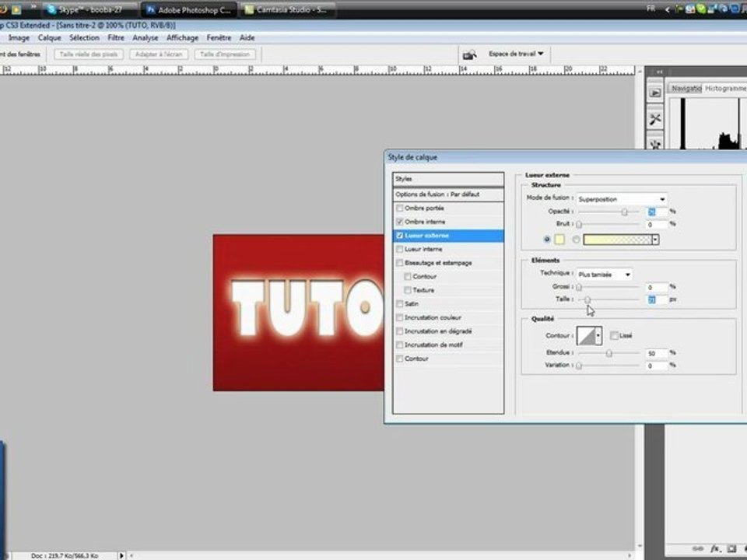Enable the Satin checkbox
747x560 pixels.
tap(400, 304)
